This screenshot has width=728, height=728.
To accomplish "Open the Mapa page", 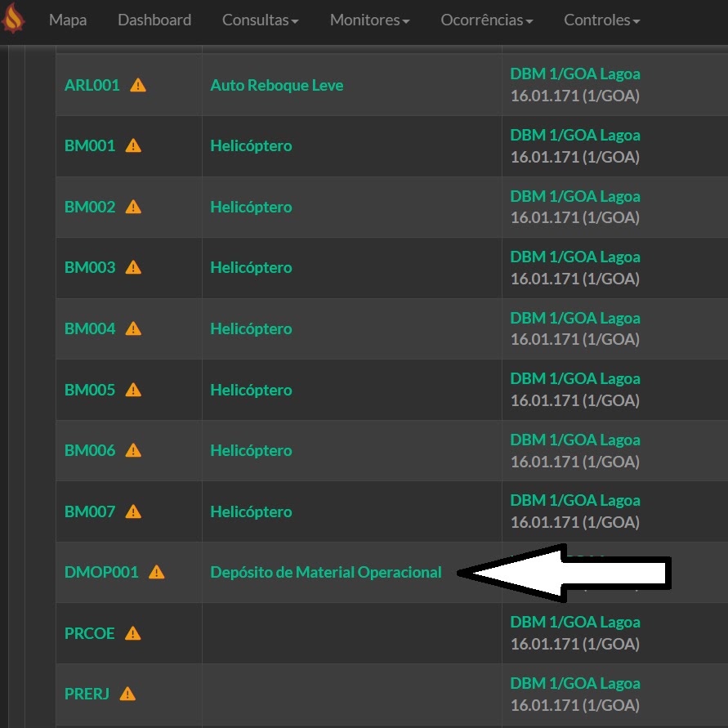I will [68, 20].
